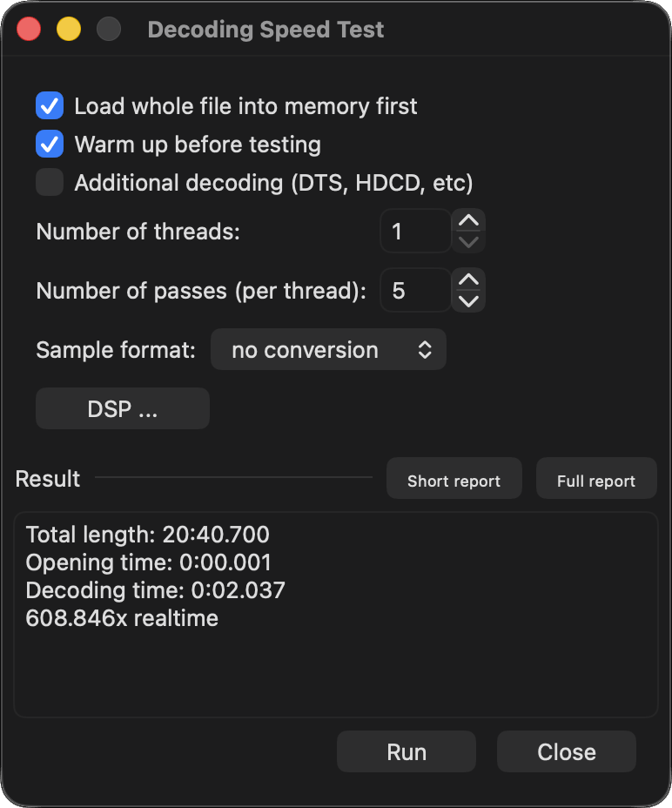Screen dimensions: 672x808
Task: Generate the Short report
Action: pos(454,481)
